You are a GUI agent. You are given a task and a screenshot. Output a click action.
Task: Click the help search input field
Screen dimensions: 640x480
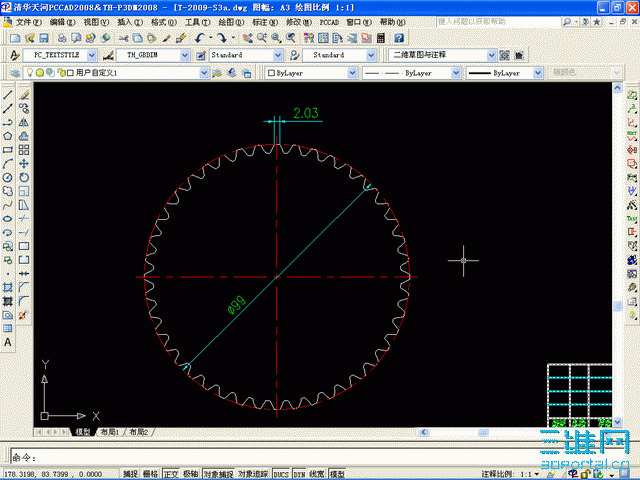pyautogui.click(x=498, y=22)
